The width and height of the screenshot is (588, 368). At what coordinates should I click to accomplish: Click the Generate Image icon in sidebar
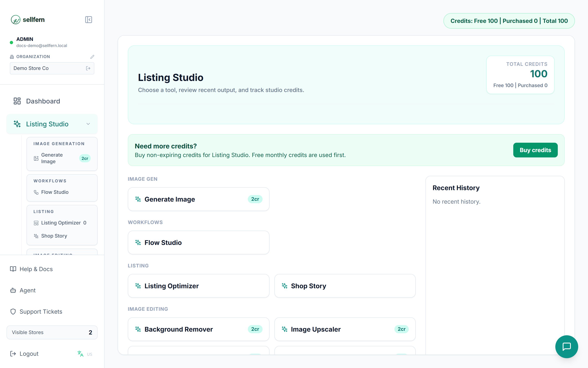click(36, 158)
